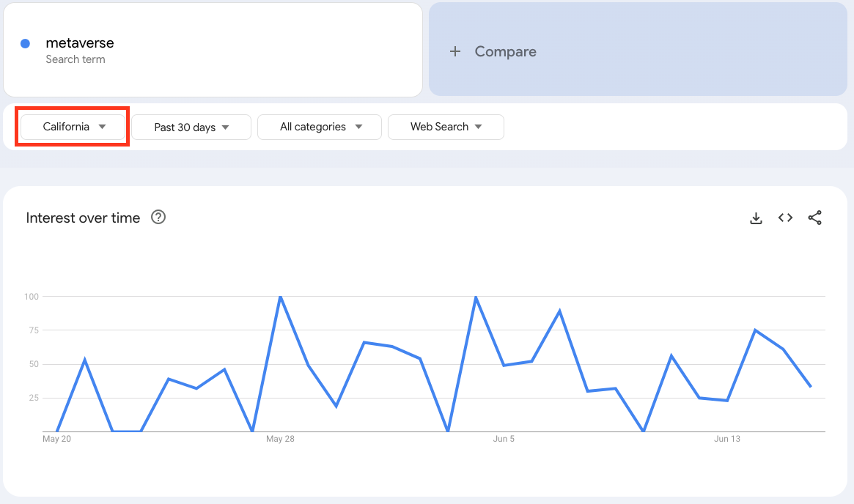The height and width of the screenshot is (504, 854).
Task: Edit the metaverse search term
Action: click(213, 50)
